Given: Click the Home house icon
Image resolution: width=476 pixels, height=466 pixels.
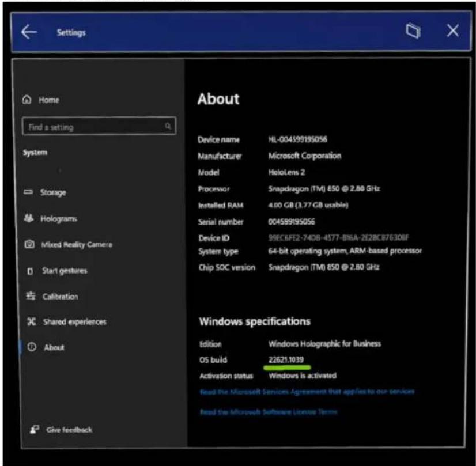Looking at the screenshot, I should click(27, 100).
